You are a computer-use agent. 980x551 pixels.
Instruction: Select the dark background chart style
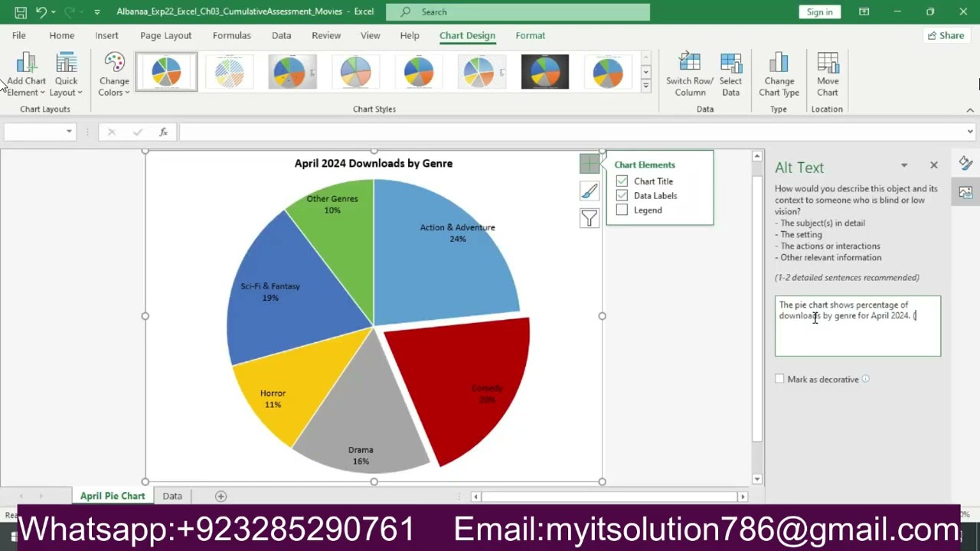[545, 72]
